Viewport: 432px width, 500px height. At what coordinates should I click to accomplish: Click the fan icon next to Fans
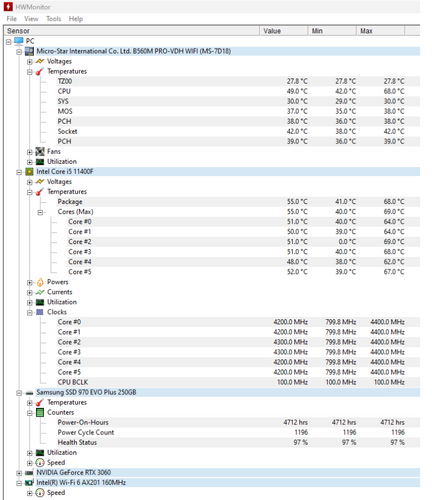point(40,152)
